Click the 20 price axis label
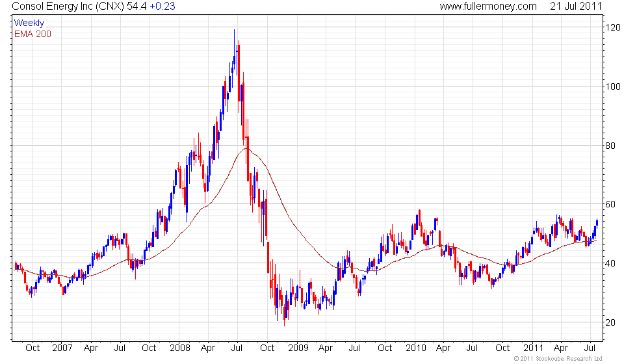The image size is (637, 364). (610, 322)
